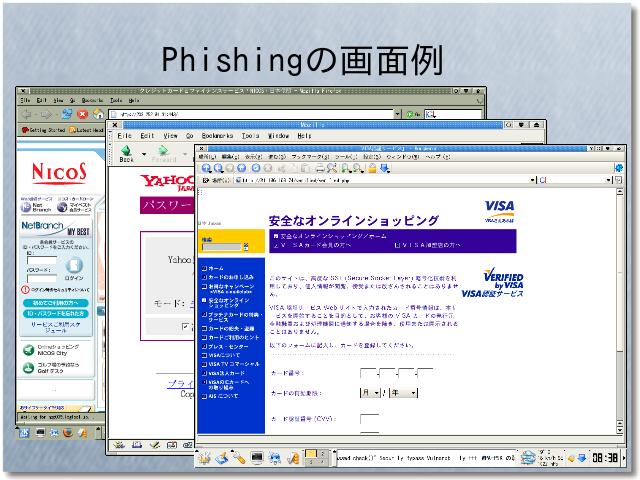This screenshot has height=480, width=640.
Task: Open ブックマーク menu in Konqueror window
Action: (x=310, y=156)
